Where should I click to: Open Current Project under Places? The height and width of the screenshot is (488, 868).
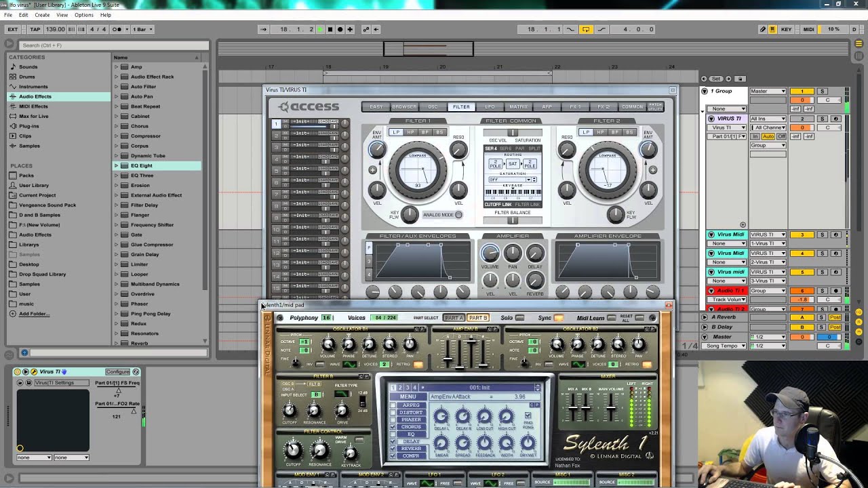coord(37,195)
